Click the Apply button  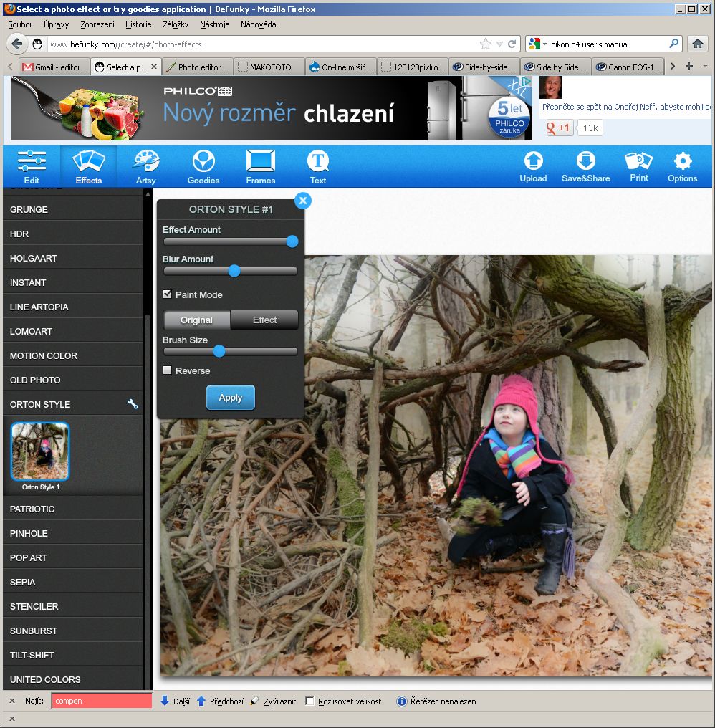[230, 398]
